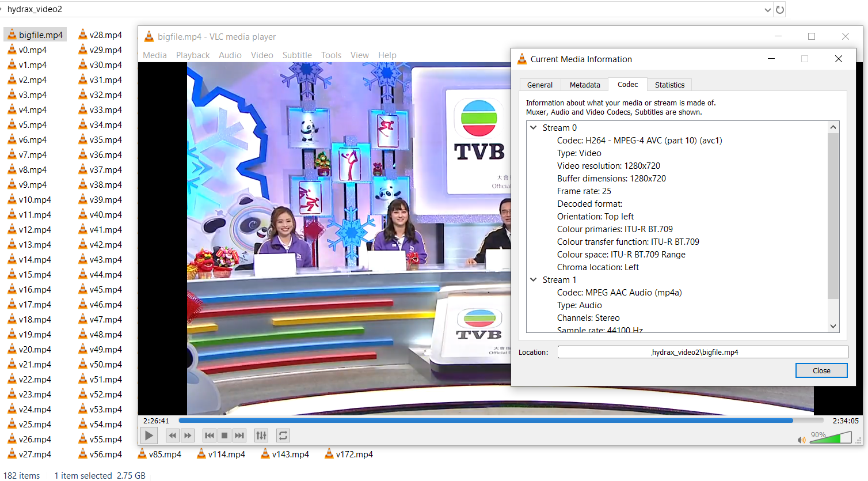Select the bigfile.mp4 cone icon in Explorer
Screen dimensions: 868x481
tap(12, 35)
